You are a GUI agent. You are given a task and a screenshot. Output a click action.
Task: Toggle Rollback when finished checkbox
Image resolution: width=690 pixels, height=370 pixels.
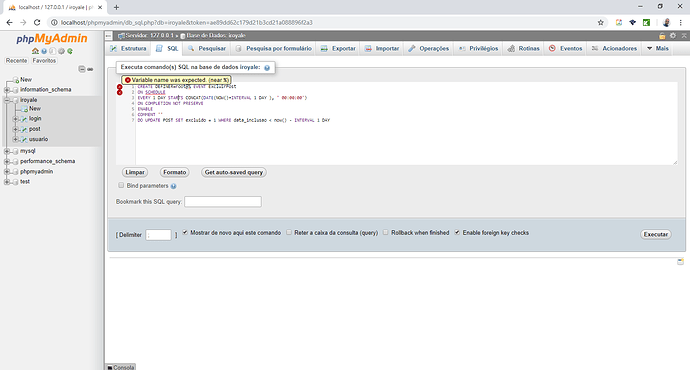pyautogui.click(x=386, y=232)
